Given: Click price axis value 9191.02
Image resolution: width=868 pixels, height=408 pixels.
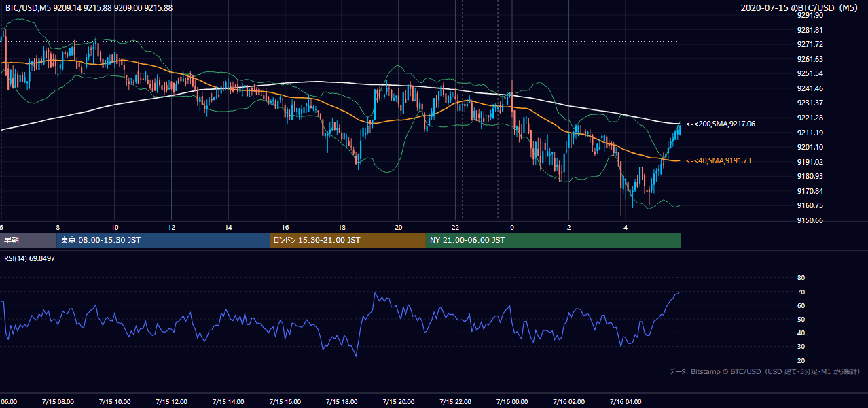Looking at the screenshot, I should tap(810, 162).
